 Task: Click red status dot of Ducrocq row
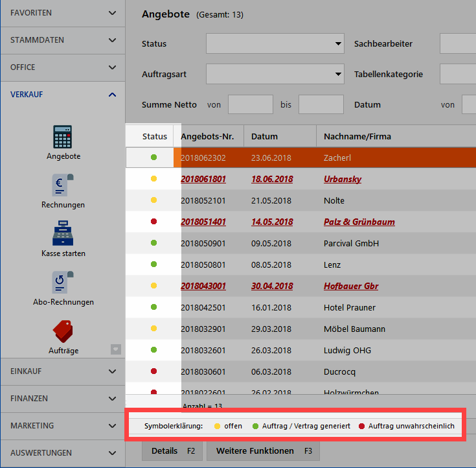tap(154, 371)
